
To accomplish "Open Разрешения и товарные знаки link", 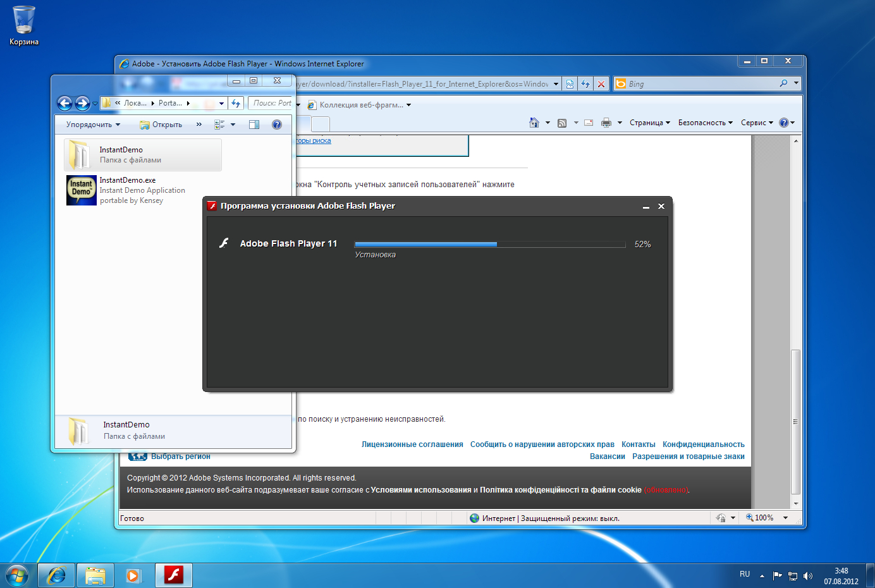I will pos(688,456).
